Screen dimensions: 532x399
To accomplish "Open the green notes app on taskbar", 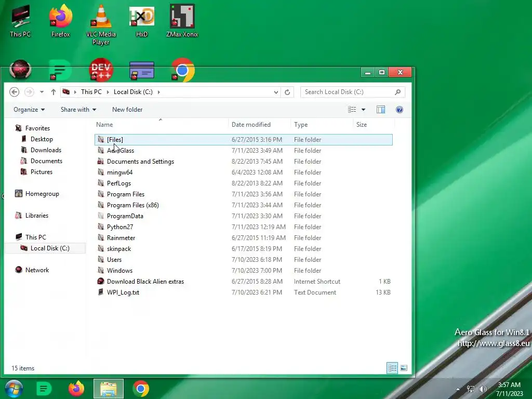I will (44, 389).
